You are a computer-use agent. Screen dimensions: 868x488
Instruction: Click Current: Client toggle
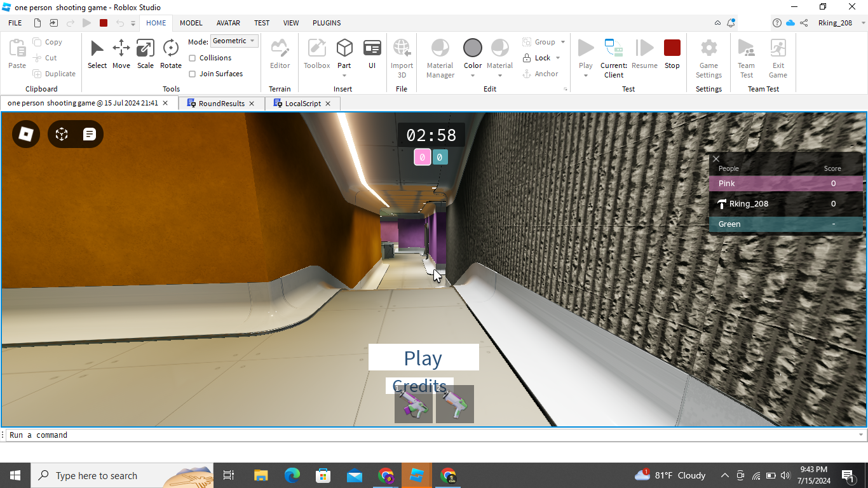point(613,58)
